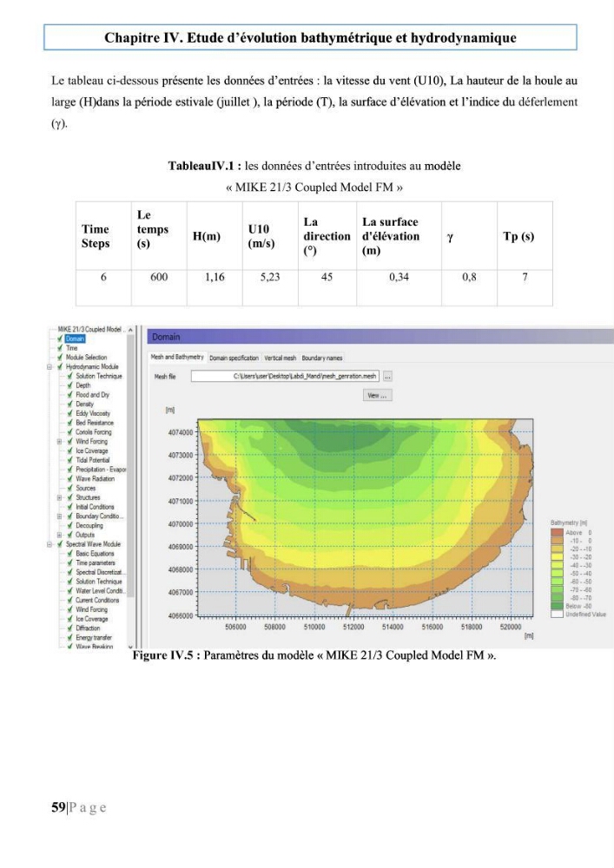Select the Decoupling tree item
Screen dimensions: 614x868
pyautogui.click(x=89, y=526)
